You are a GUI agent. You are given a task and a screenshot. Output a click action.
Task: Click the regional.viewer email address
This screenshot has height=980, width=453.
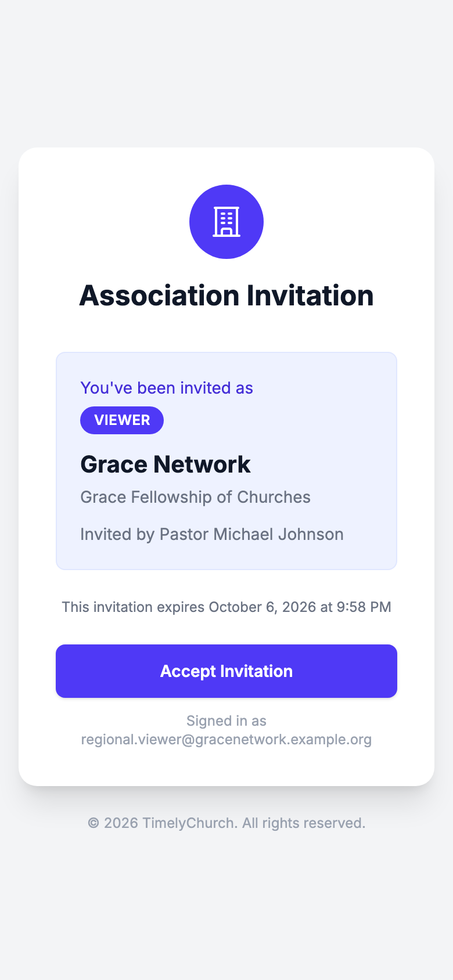[x=227, y=740]
